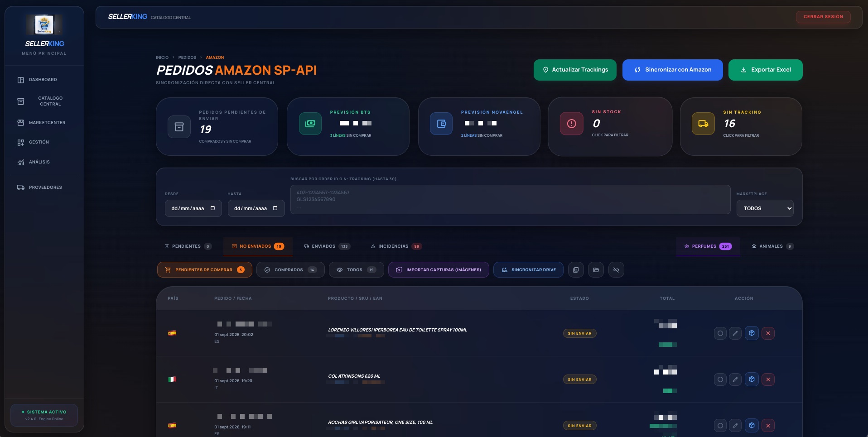Filter by the Sin Stock count 0
The height and width of the screenshot is (437, 868).
click(x=596, y=124)
